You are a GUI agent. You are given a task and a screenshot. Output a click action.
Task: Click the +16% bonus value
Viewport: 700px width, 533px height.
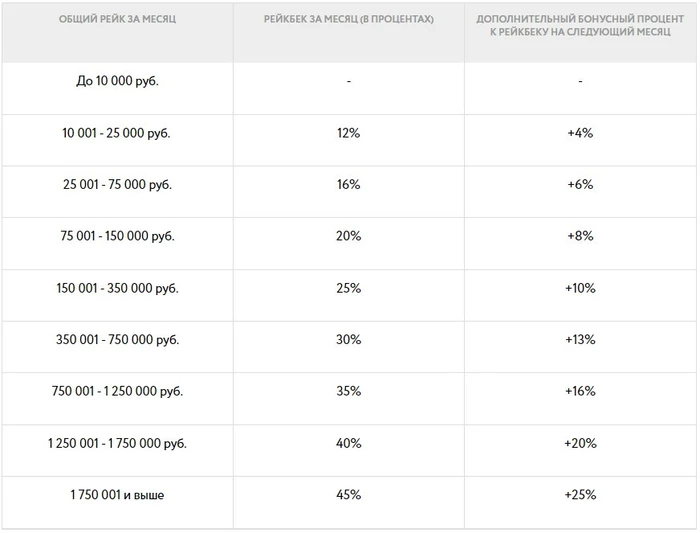pos(580,391)
